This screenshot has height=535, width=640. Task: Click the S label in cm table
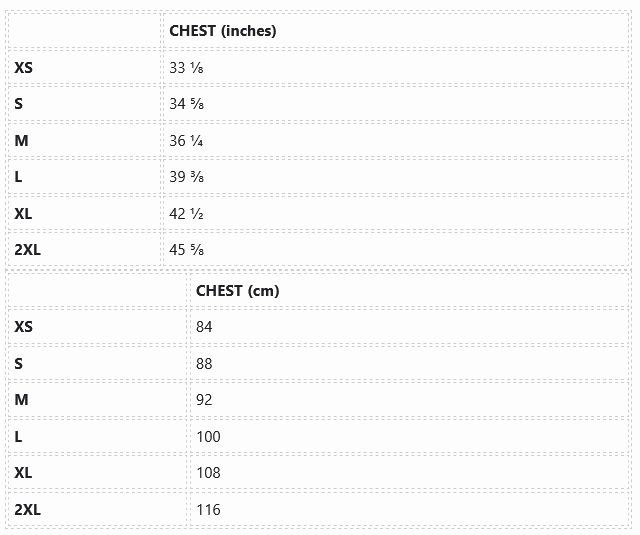coord(19,364)
